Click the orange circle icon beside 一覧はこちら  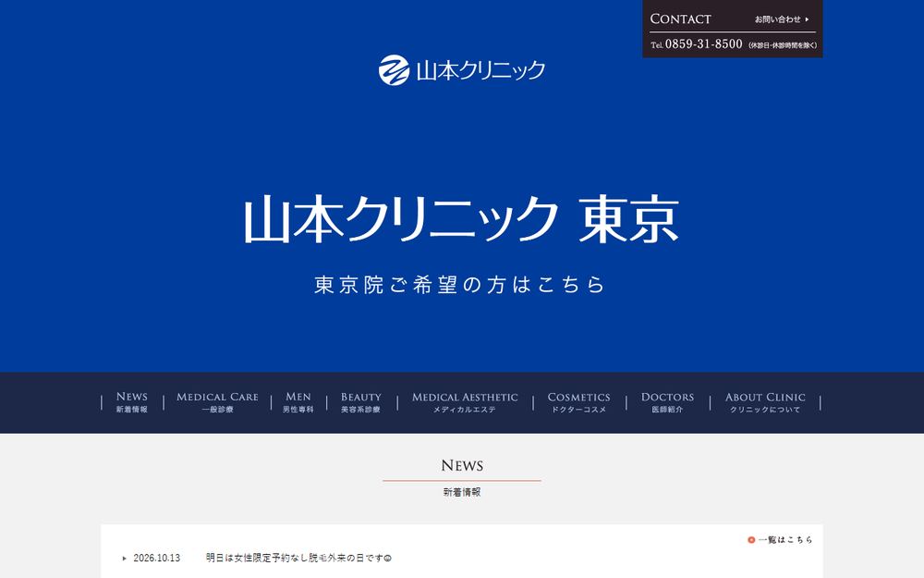point(751,540)
